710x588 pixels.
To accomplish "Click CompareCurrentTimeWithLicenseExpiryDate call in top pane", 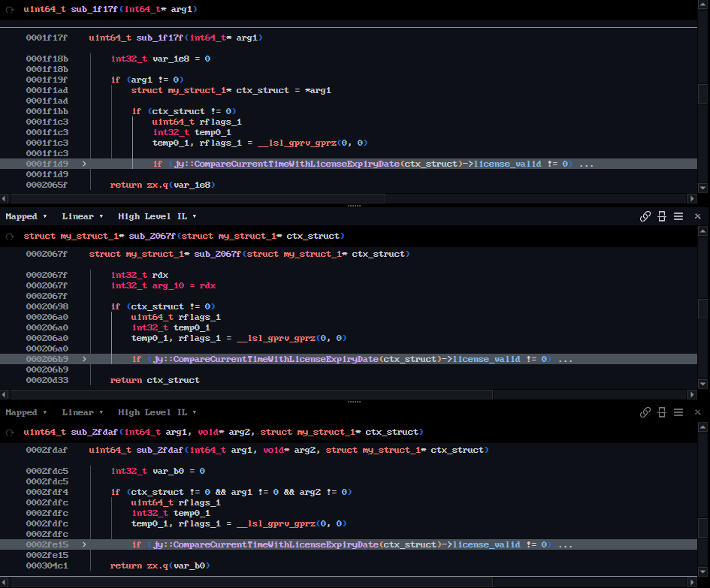I will 286,164.
